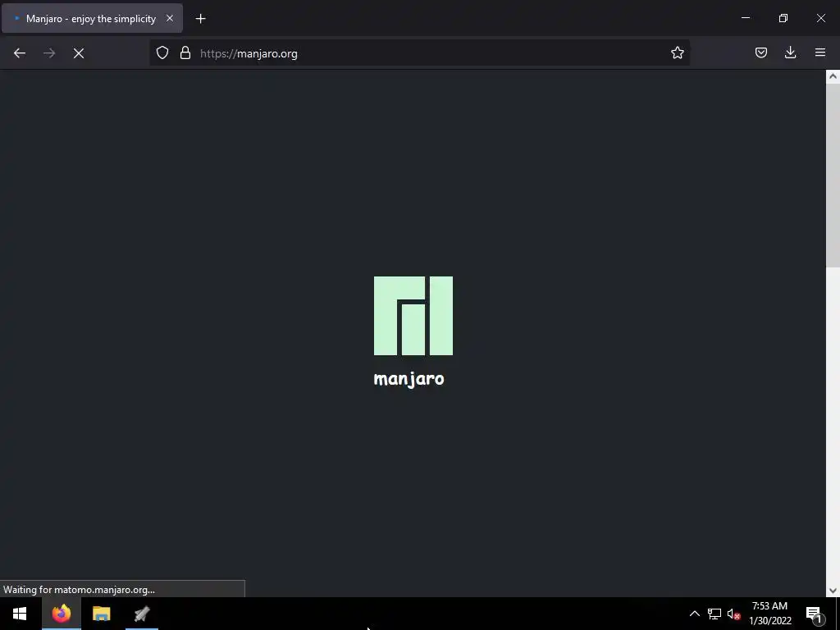Image resolution: width=840 pixels, height=630 pixels.
Task: Click the muted volume tray icon
Action: 733,614
